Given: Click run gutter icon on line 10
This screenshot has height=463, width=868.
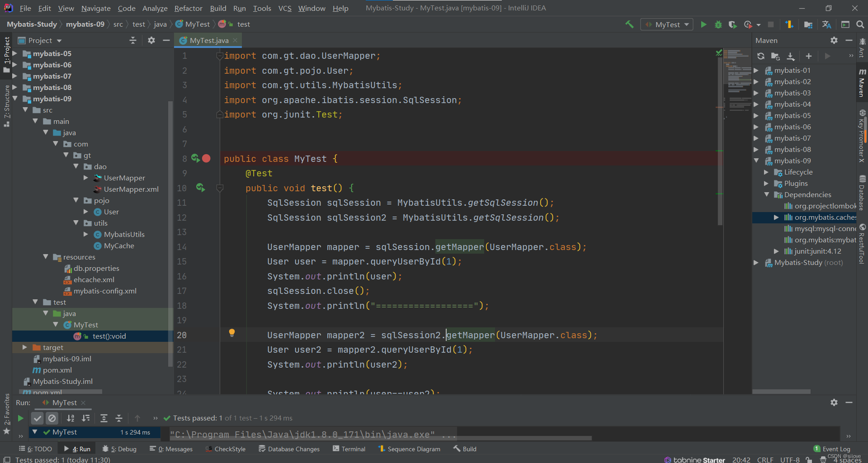Looking at the screenshot, I should (200, 187).
